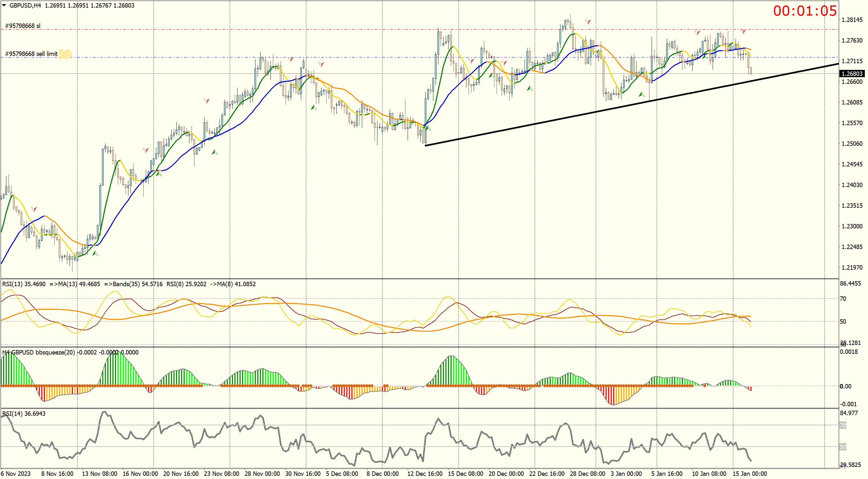Click the 1.28145 level on the price scale

852,20
